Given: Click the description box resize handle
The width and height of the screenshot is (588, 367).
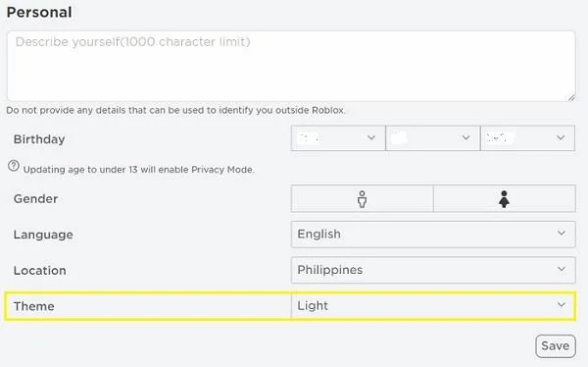Looking at the screenshot, I should (x=571, y=97).
